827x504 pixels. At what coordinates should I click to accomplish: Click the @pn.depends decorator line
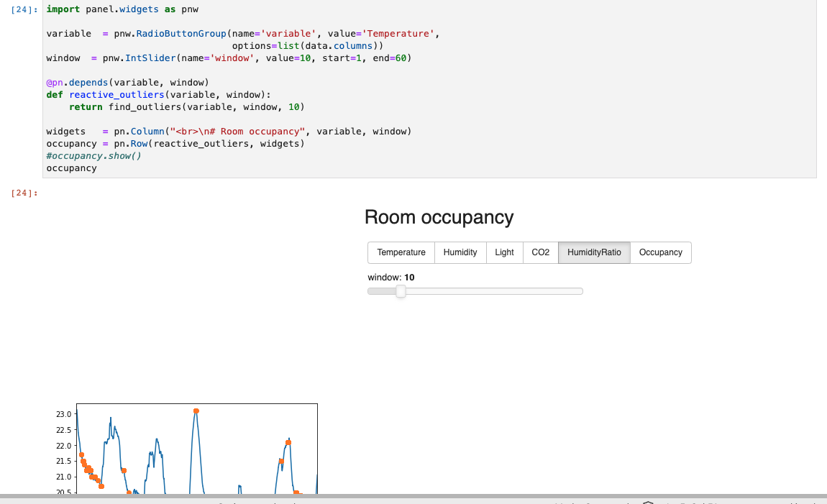coord(87,82)
